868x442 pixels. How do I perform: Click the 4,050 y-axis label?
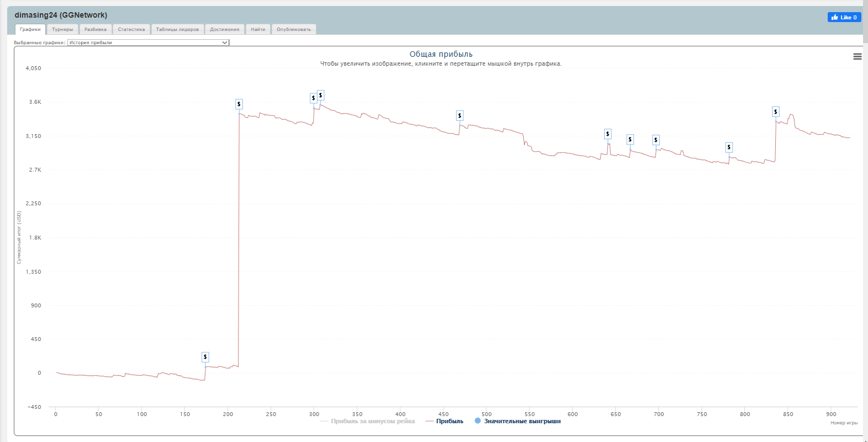click(33, 68)
